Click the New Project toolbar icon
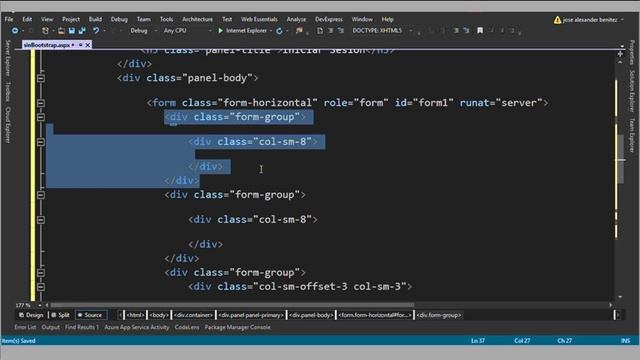Screen dimensions: 640x360 click(45, 31)
